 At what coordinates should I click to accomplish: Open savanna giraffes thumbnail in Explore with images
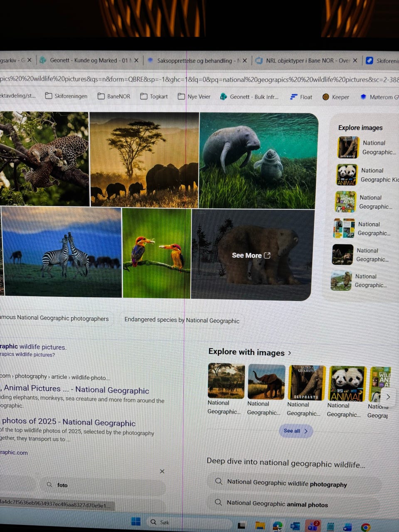point(226,382)
